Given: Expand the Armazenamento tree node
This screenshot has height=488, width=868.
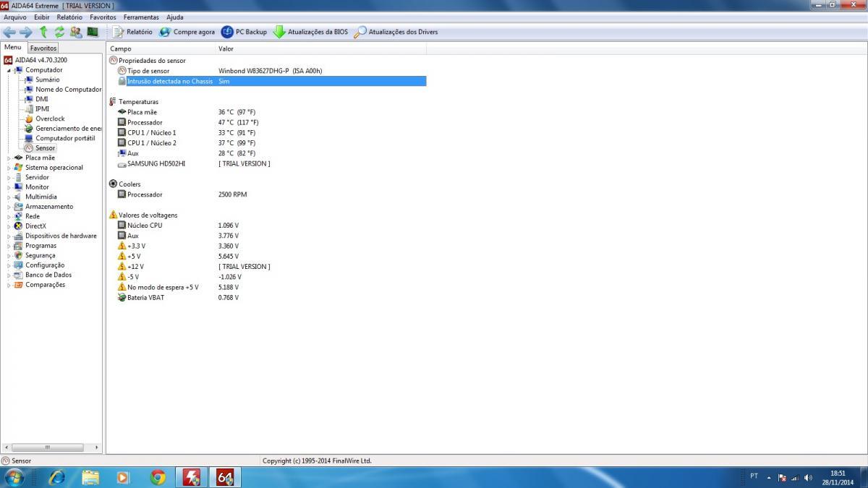Looking at the screenshot, I should pos(9,207).
